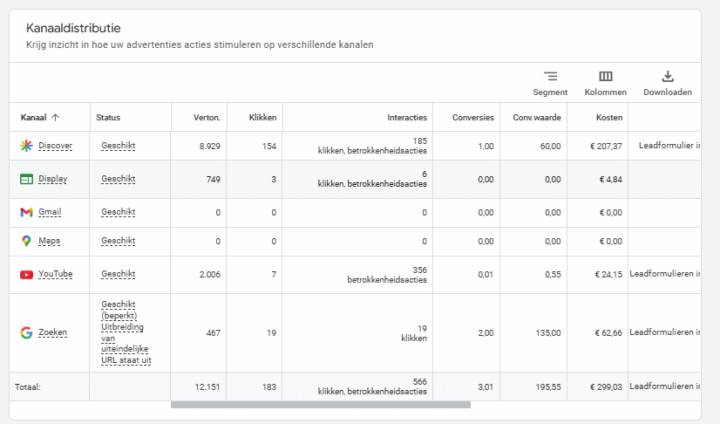This screenshot has height=424, width=720.
Task: Select the 356 betrokkenheidsacties cell for YouTube
Action: coord(387,275)
